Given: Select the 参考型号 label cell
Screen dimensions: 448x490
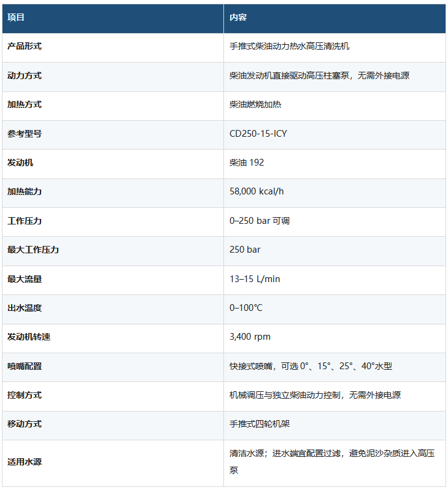Looking at the screenshot, I should click(x=113, y=135).
